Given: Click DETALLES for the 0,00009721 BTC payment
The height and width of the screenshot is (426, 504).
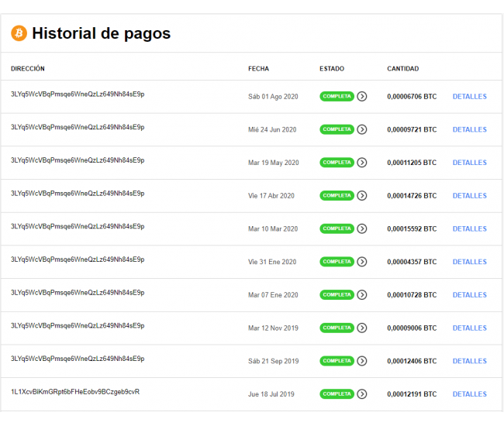Looking at the screenshot, I should coord(470,129).
